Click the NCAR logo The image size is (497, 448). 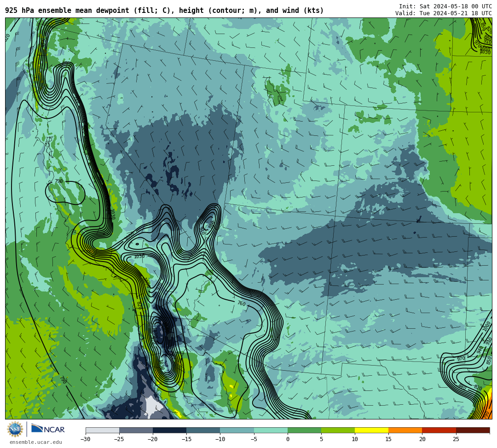coord(48,429)
